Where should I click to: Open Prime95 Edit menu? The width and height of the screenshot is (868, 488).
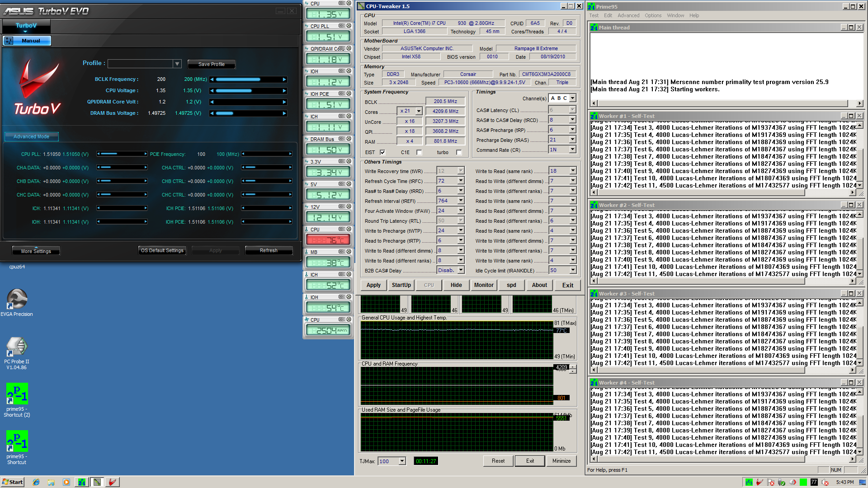pos(608,15)
